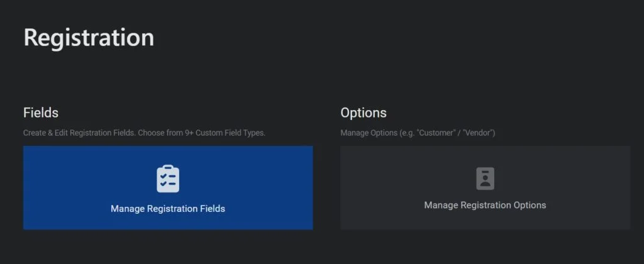Click the "Customer" example text under Options
This screenshot has height=264, width=644.
pos(435,133)
